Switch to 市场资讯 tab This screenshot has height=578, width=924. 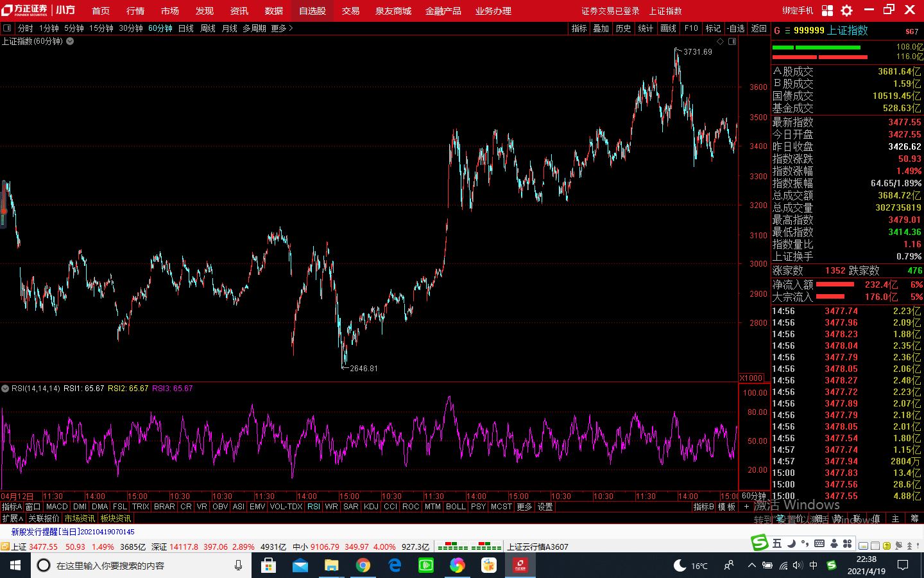[80, 518]
